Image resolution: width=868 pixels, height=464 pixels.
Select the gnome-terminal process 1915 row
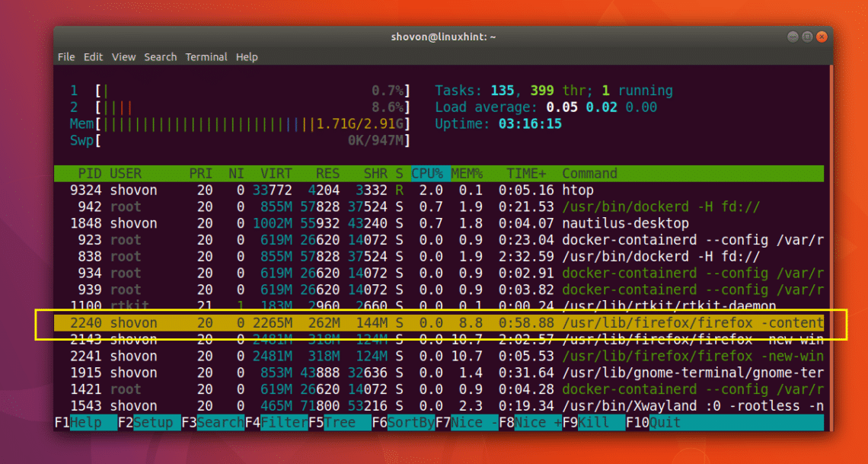coord(439,373)
